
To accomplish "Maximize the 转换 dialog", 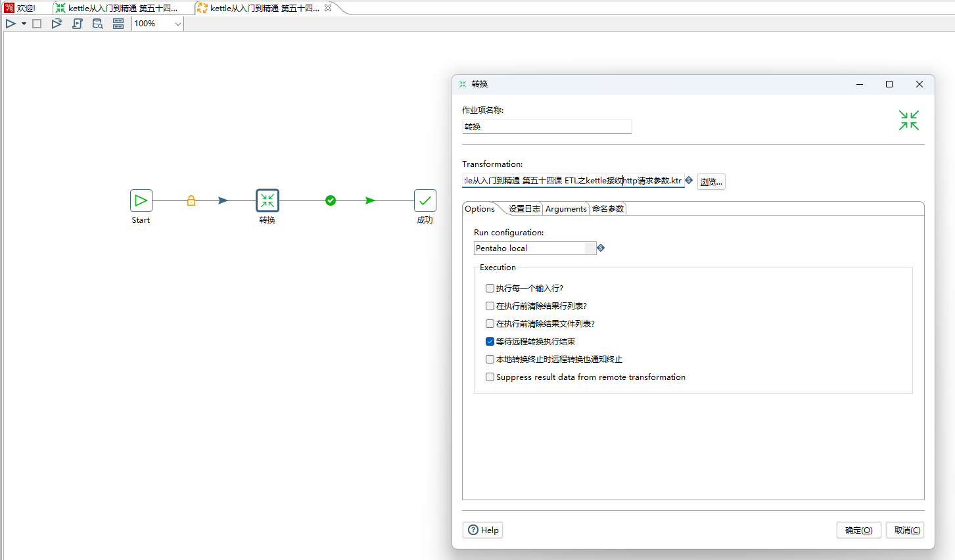I will point(889,84).
